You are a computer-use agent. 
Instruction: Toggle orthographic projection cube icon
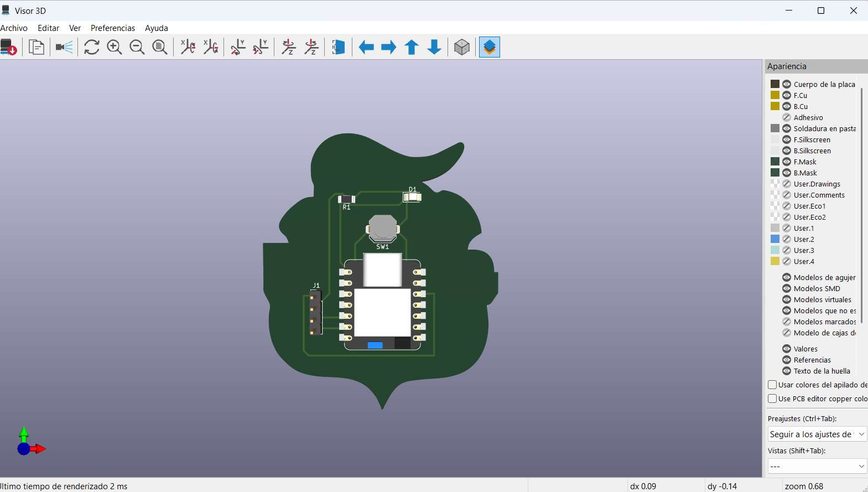[x=462, y=47]
